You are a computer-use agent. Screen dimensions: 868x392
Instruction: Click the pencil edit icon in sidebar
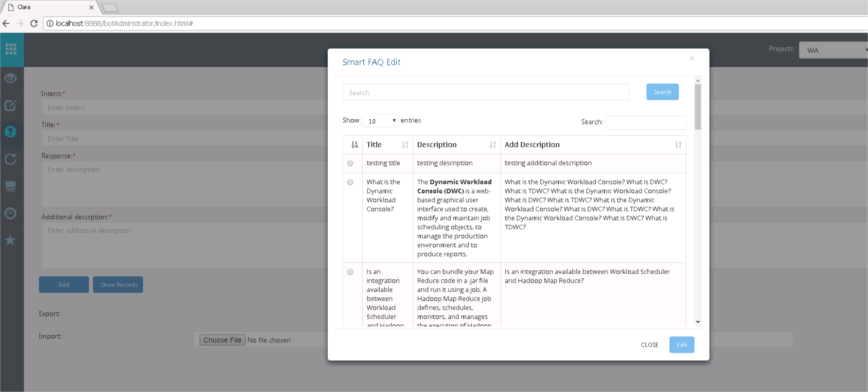(11, 105)
